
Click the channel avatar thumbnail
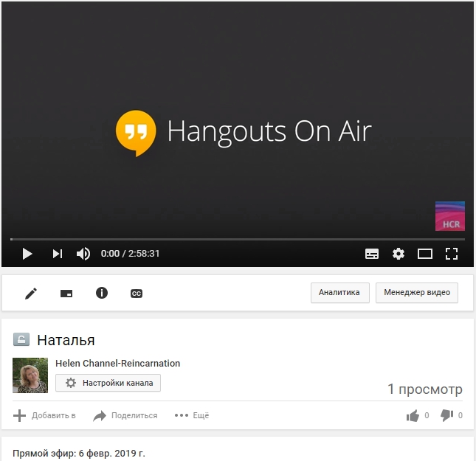30,375
